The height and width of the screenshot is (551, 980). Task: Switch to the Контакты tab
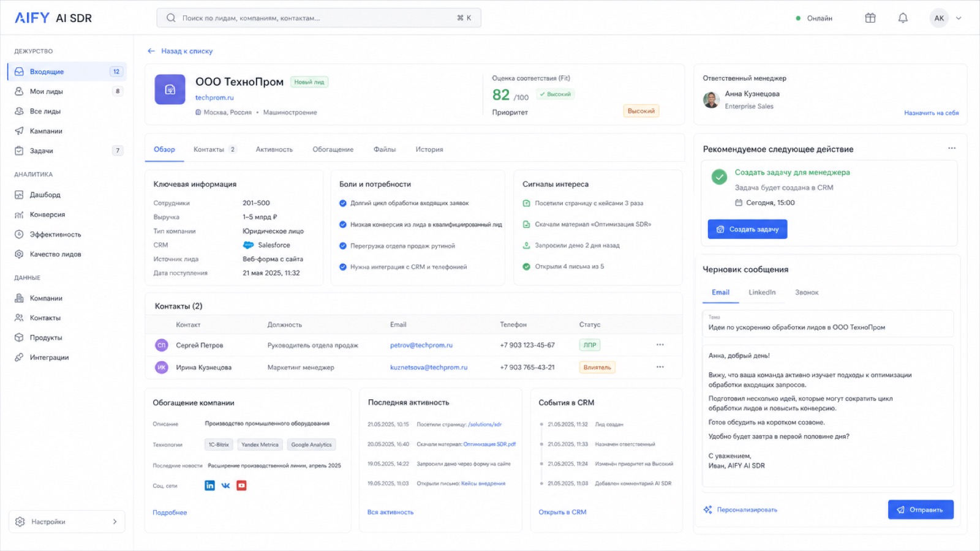(214, 149)
